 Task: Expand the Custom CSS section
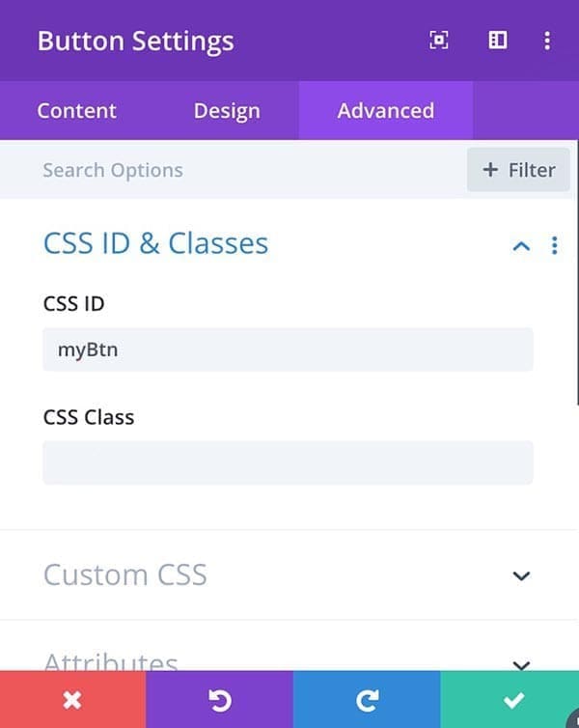pyautogui.click(x=521, y=575)
